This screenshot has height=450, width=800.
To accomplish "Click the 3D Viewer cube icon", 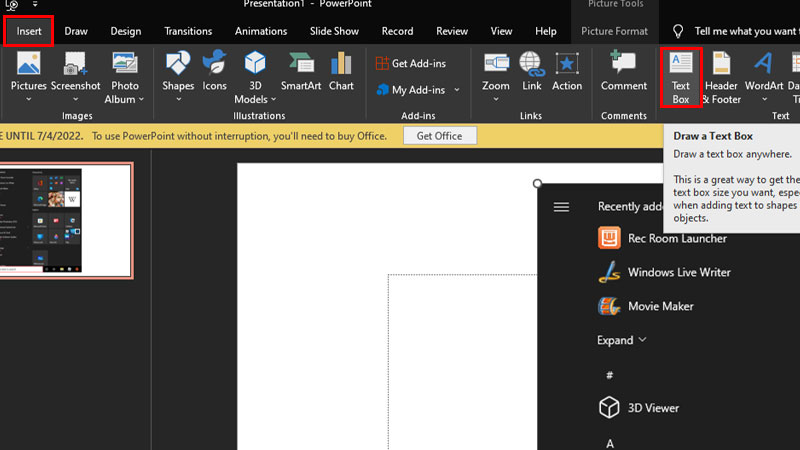I will click(x=609, y=408).
